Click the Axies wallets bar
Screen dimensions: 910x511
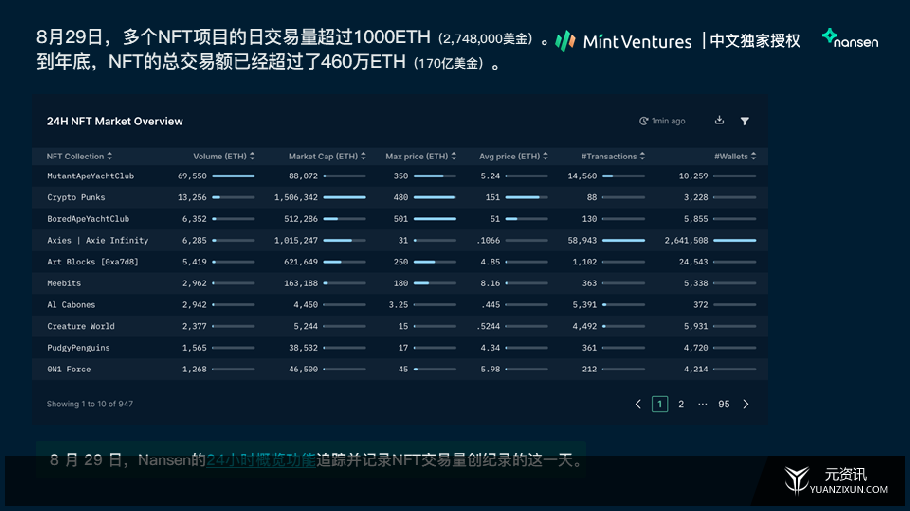[x=735, y=240]
